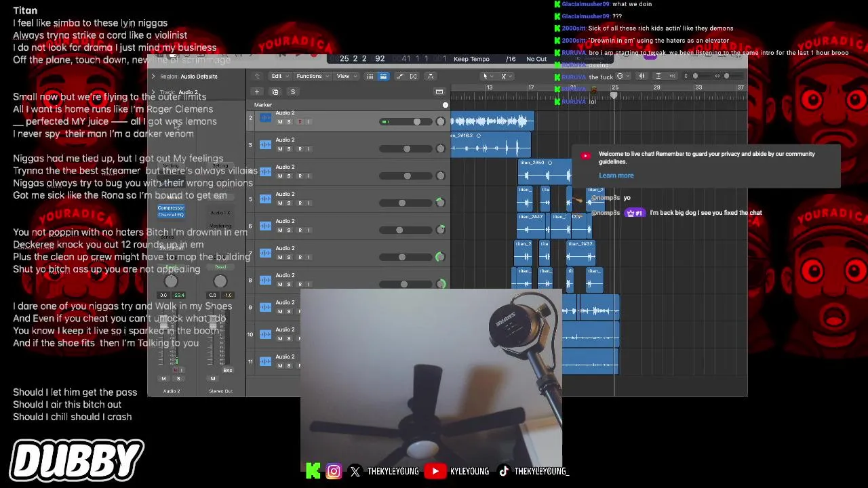Click the Bnc bounce button
This screenshot has height=488, width=868.
click(228, 370)
